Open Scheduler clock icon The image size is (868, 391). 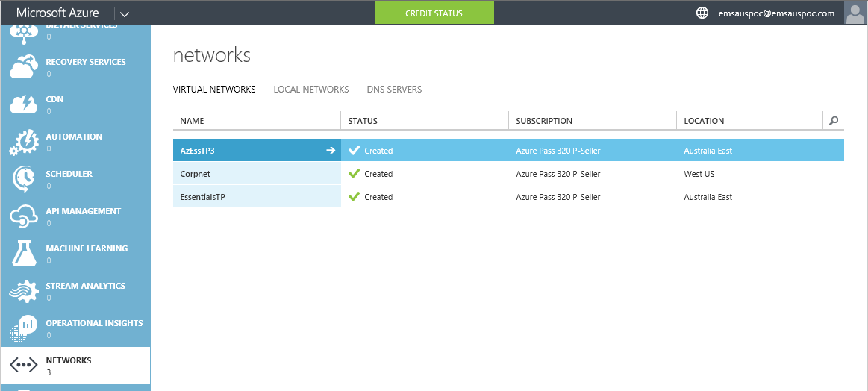coord(24,179)
